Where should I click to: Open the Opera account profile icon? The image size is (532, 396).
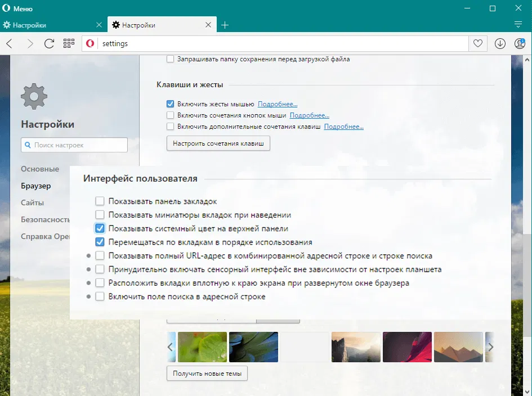point(520,43)
